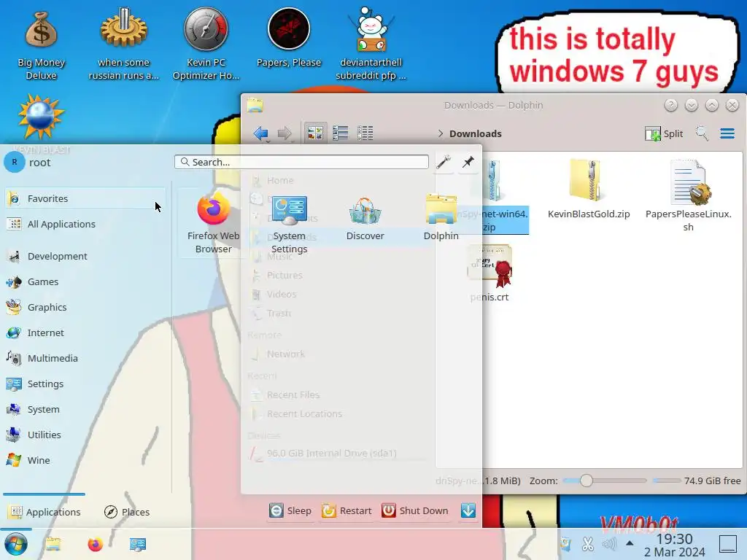Open Dolphin hamburger menu
Viewport: 747px width, 560px height.
tap(727, 133)
